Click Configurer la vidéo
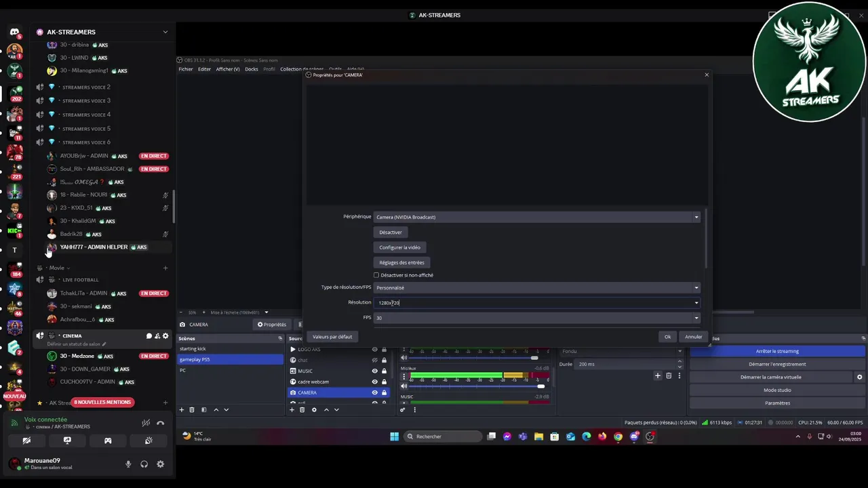The image size is (868, 488). 400,247
